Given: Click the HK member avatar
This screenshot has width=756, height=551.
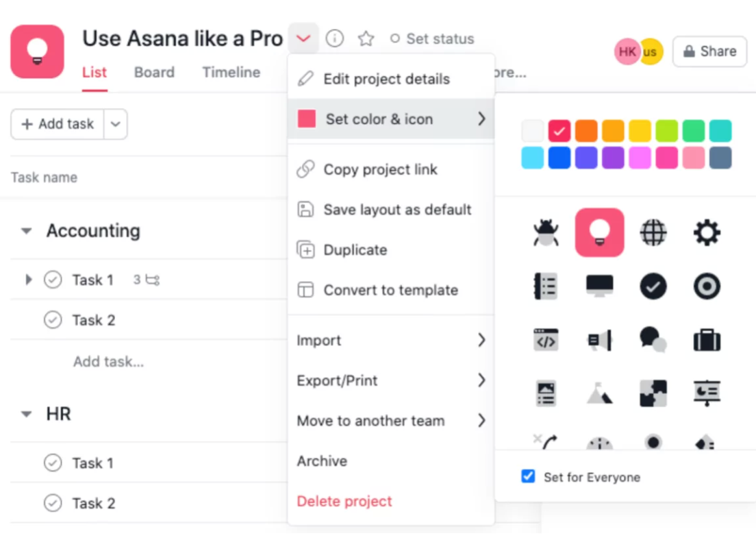Looking at the screenshot, I should 627,51.
